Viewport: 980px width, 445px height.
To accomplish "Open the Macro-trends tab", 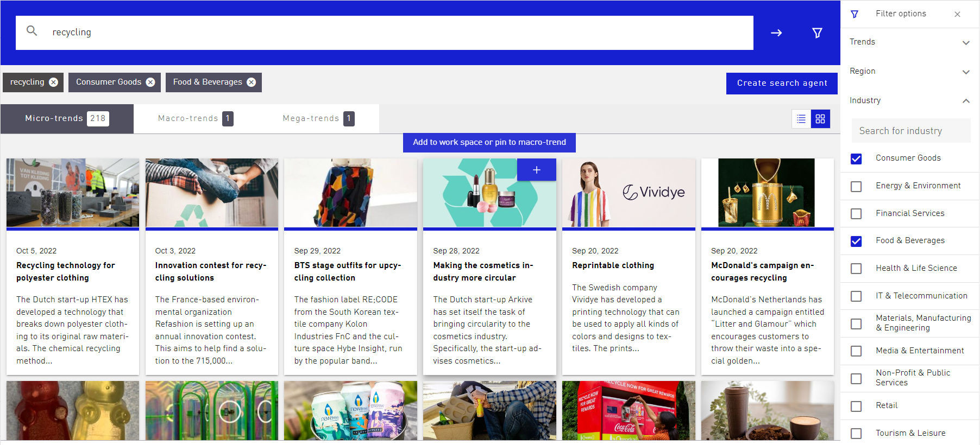I will 196,119.
